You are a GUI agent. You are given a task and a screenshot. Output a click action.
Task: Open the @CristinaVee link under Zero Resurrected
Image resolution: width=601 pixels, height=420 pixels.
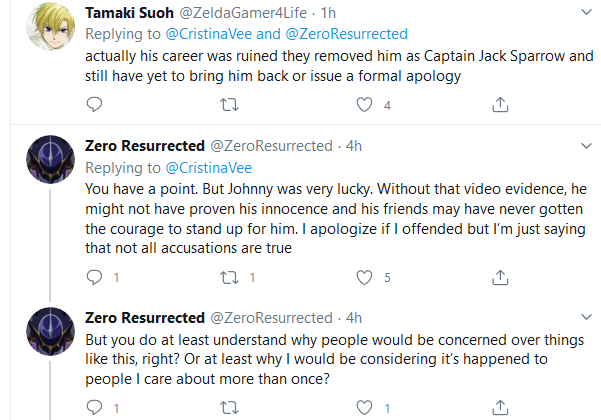[x=209, y=168]
